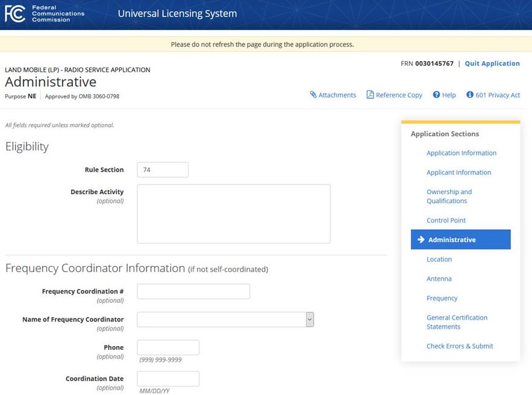Screen dimensions: 532x395
Task: Click the arrow icon beside Administrative
Action: coord(421,239)
